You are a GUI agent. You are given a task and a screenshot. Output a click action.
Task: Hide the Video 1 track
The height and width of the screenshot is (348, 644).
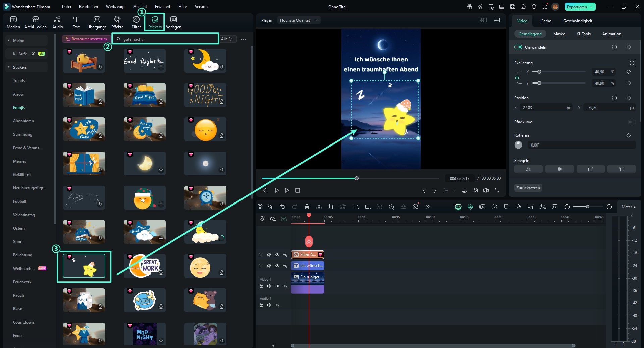pos(277,286)
